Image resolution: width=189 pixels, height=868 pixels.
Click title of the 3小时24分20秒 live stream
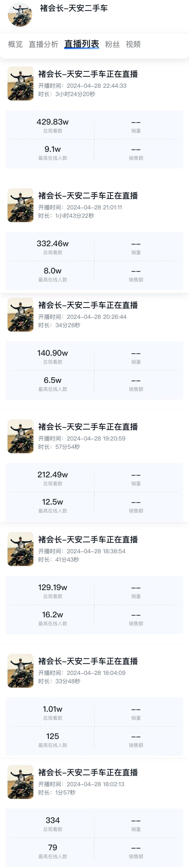tap(88, 74)
